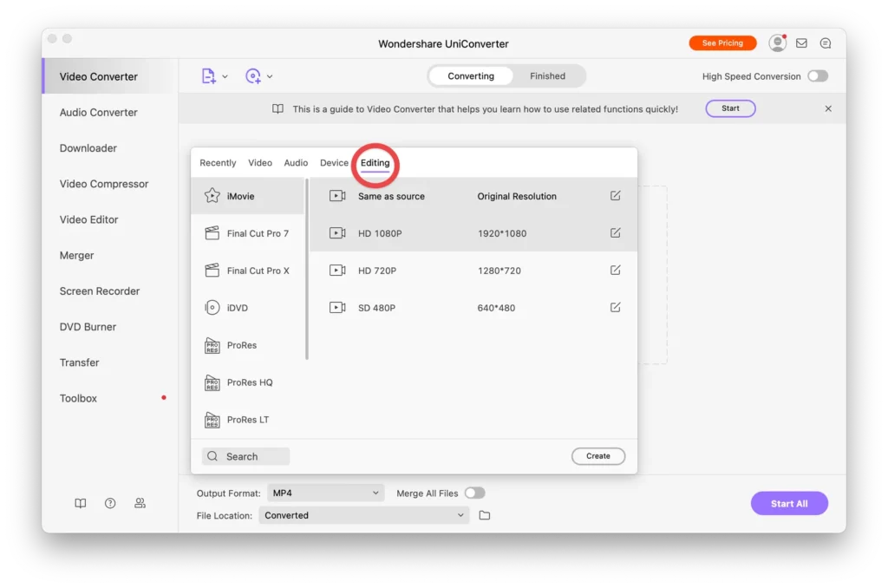Switch to the Finished tab
The image size is (888, 588).
547,76
